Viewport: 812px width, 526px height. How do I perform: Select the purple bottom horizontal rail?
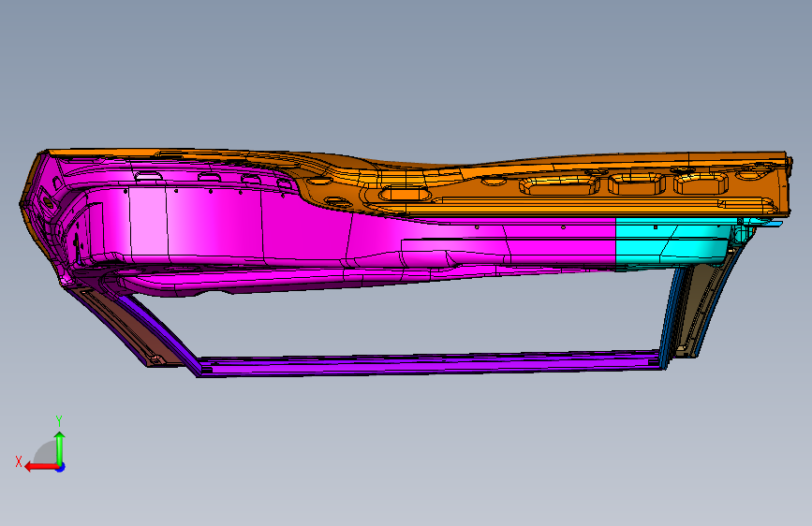[430, 364]
